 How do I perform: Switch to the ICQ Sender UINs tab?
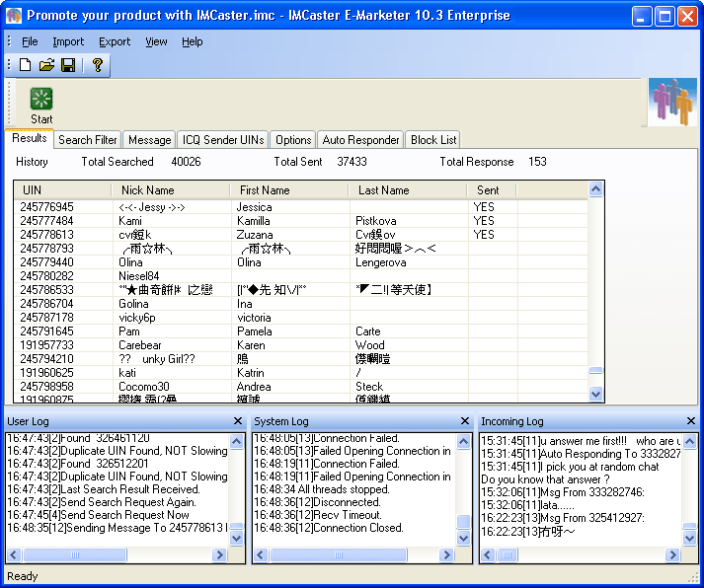pos(223,140)
